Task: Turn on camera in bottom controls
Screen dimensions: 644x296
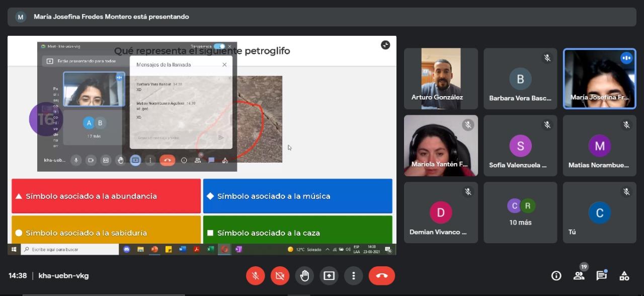Action: (x=280, y=276)
